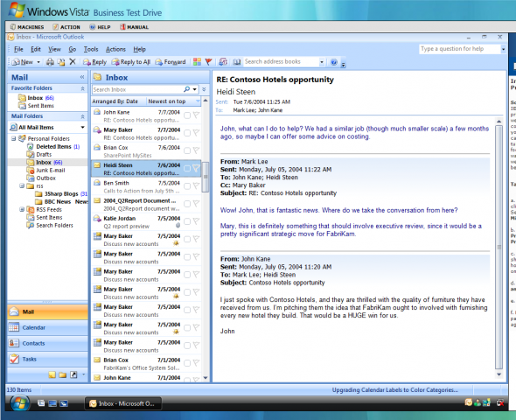
Task: Click the Reply toolbar button
Action: (x=94, y=62)
